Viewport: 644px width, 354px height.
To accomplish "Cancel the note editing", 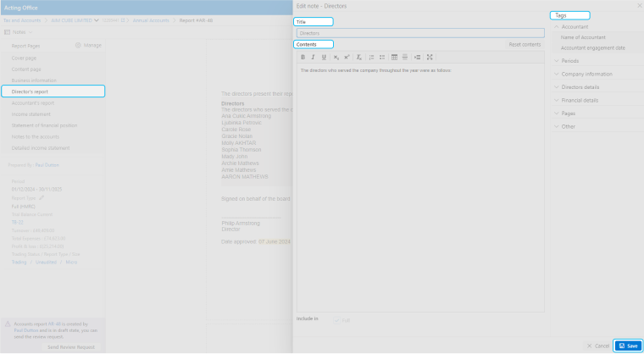I will (x=598, y=346).
